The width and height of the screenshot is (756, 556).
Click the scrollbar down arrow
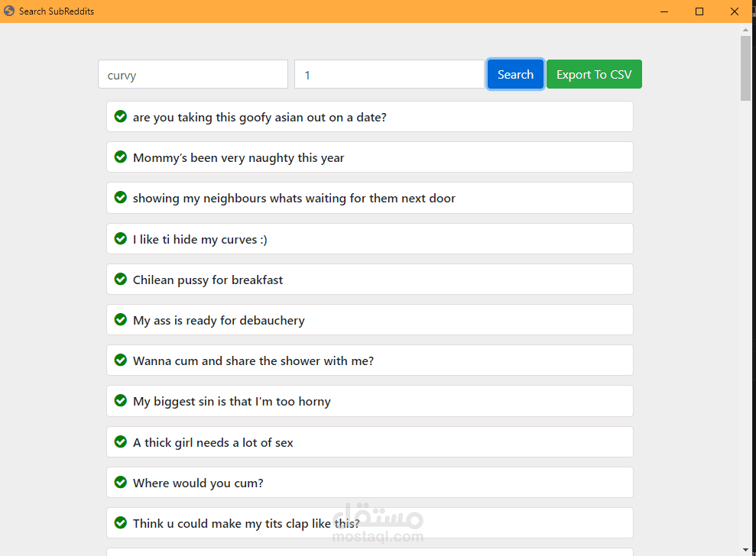pyautogui.click(x=746, y=549)
